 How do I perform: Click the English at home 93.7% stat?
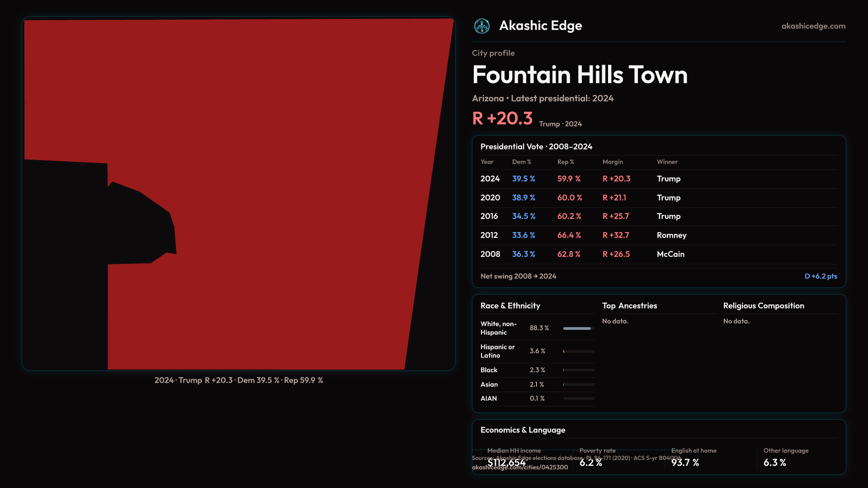pyautogui.click(x=685, y=463)
